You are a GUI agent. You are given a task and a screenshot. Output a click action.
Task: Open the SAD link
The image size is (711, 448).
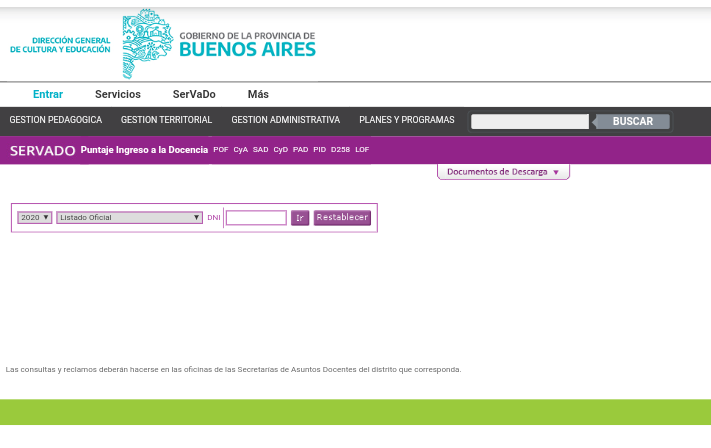tap(261, 149)
